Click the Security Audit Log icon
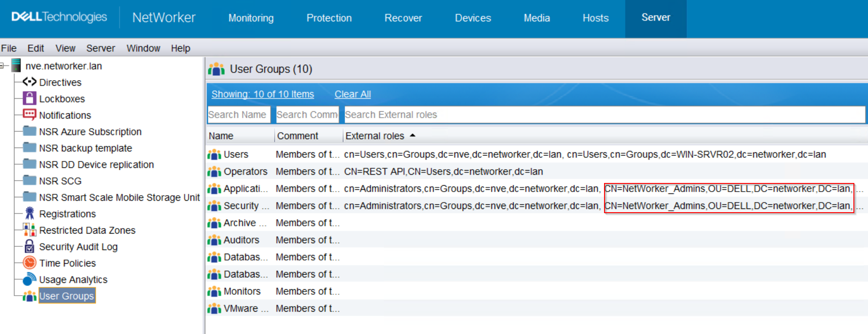868x334 pixels. pyautogui.click(x=30, y=246)
